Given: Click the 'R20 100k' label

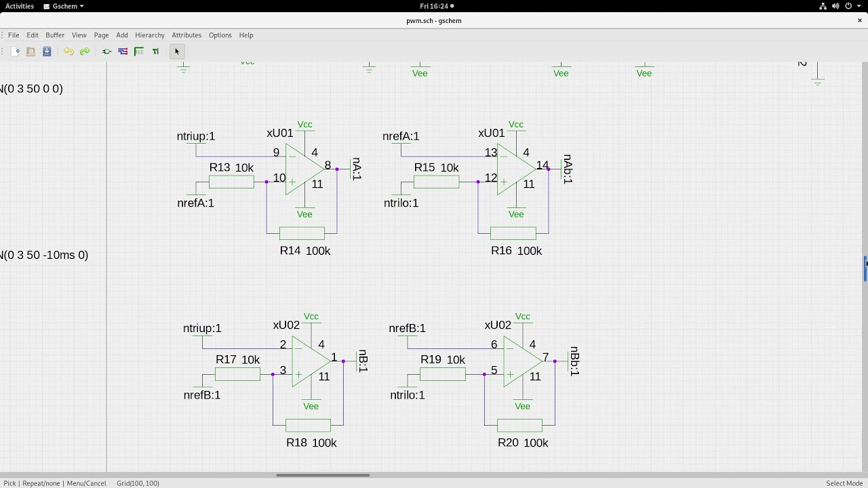Looking at the screenshot, I should 523,443.
